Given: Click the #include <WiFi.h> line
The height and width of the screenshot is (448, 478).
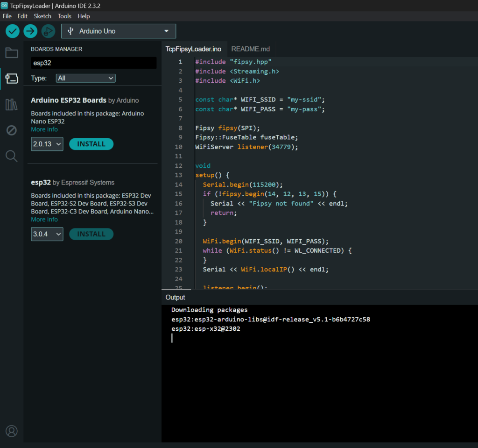Looking at the screenshot, I should coord(227,81).
